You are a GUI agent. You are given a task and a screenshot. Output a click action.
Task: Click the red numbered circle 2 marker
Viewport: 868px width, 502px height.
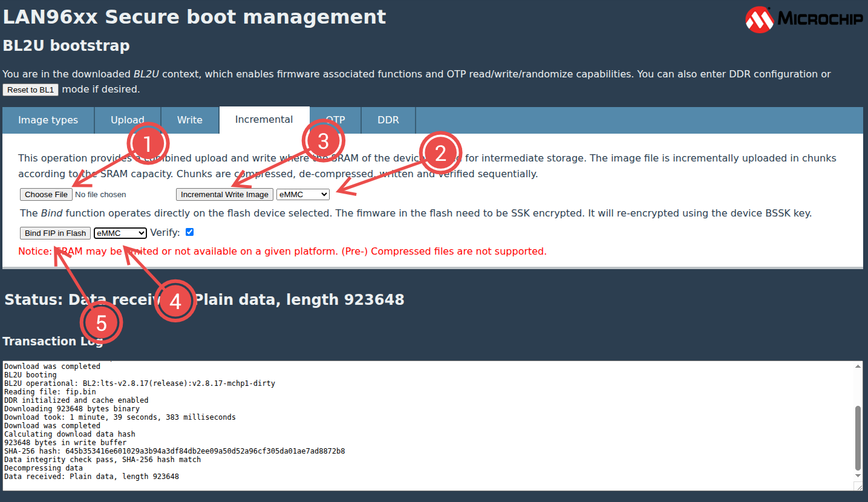[441, 154]
